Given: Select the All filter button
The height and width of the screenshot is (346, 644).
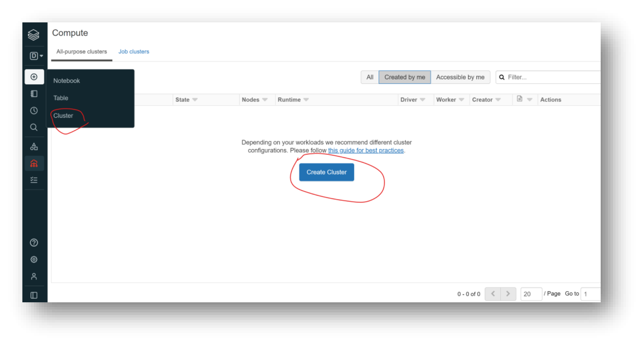Looking at the screenshot, I should 370,77.
